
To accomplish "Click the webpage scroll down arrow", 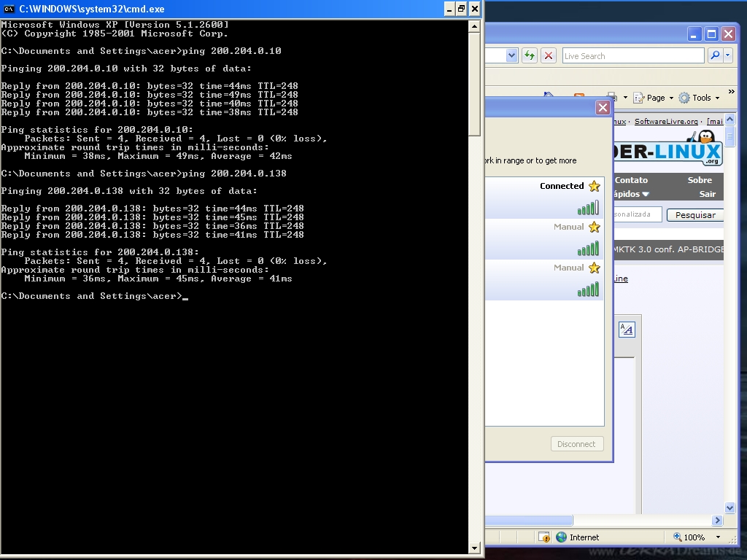I will 729,507.
